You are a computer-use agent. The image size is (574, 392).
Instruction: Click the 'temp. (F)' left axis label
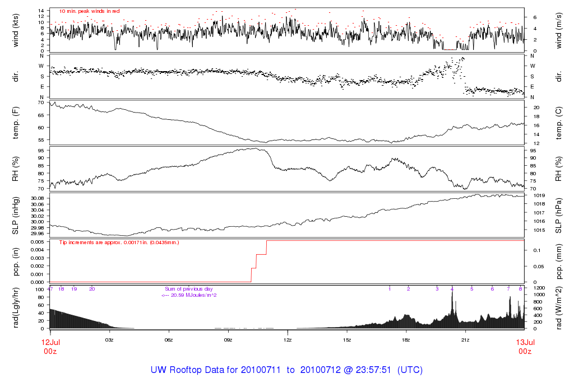tap(16, 123)
